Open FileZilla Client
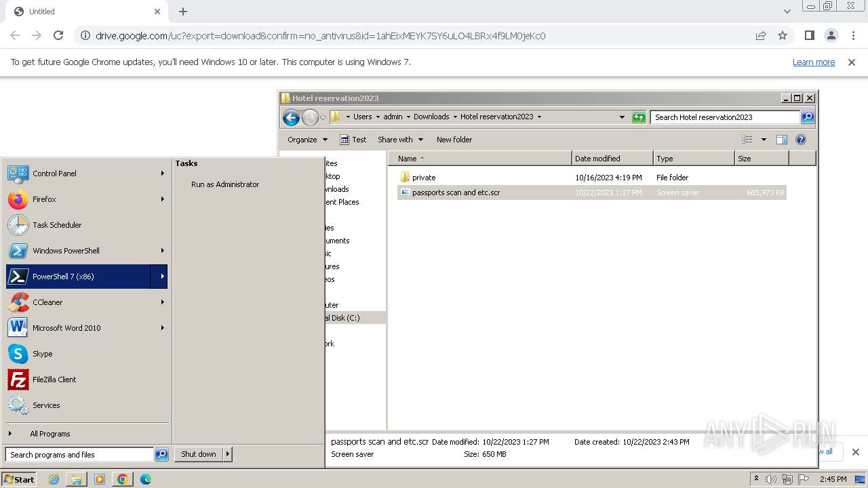The width and height of the screenshot is (868, 488). 86,380
